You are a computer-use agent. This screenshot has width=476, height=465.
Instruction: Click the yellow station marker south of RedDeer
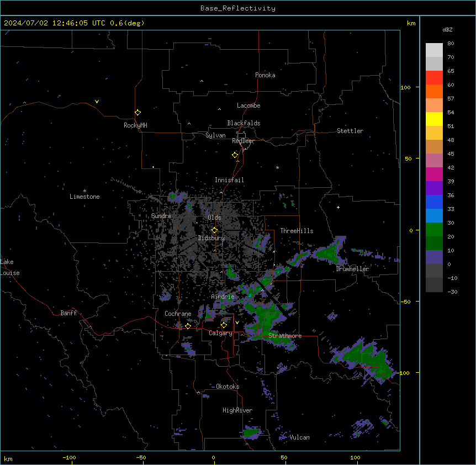pyautogui.click(x=235, y=155)
